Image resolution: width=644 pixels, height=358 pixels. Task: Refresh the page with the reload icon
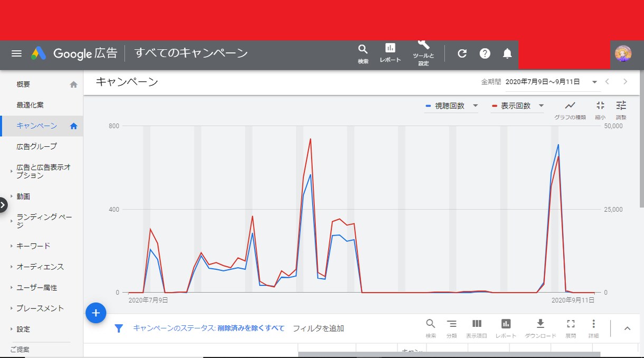pyautogui.click(x=462, y=53)
